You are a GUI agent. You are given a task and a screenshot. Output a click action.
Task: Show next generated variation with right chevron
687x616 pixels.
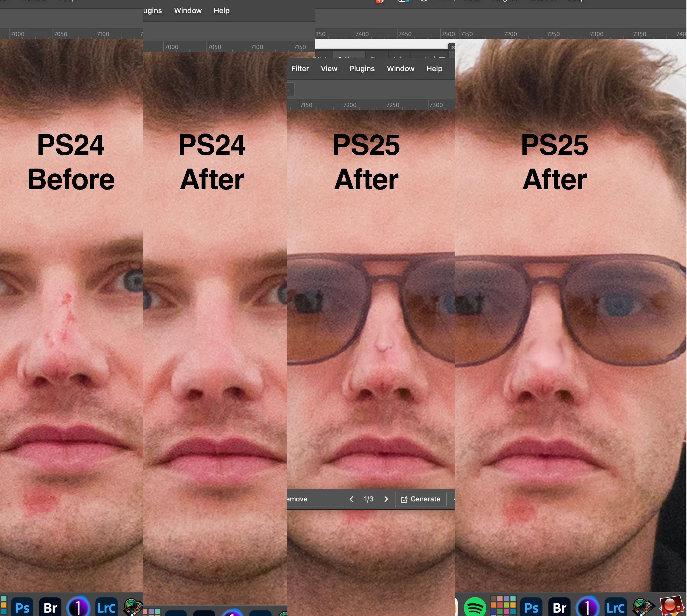pyautogui.click(x=386, y=499)
